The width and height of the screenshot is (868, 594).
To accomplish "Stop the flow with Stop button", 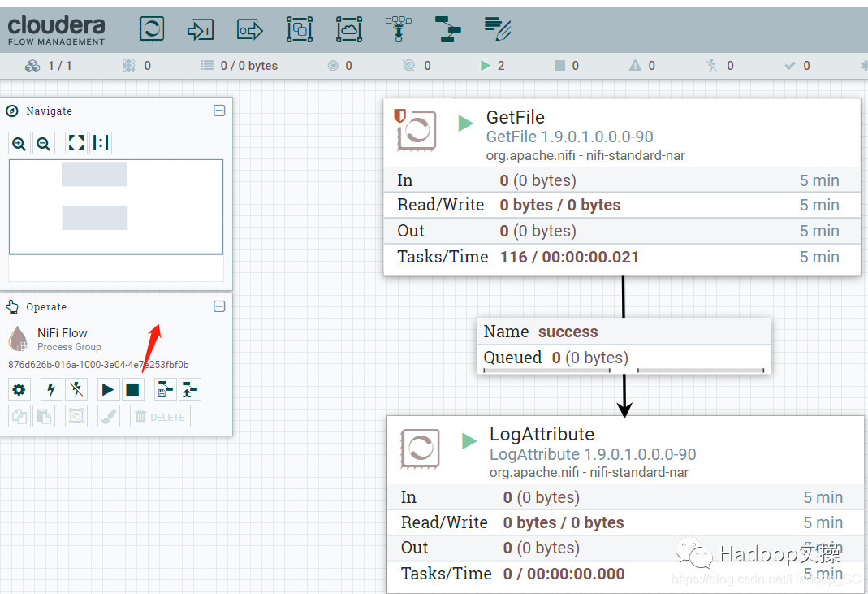I will [x=132, y=389].
